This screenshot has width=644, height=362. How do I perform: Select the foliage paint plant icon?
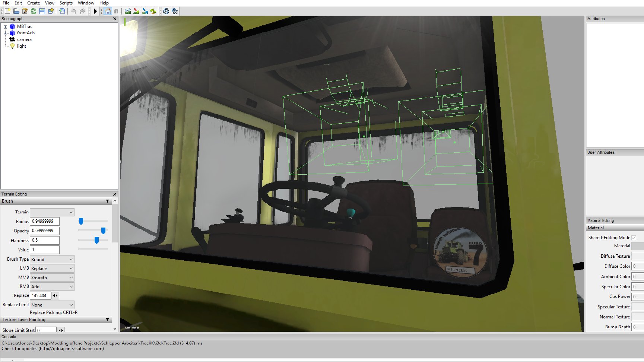click(x=153, y=11)
